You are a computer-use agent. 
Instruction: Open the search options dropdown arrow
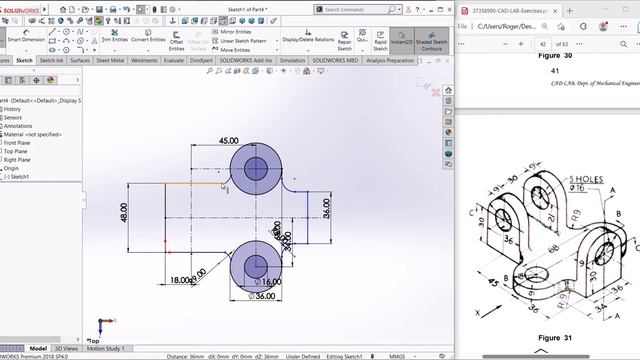399,9
